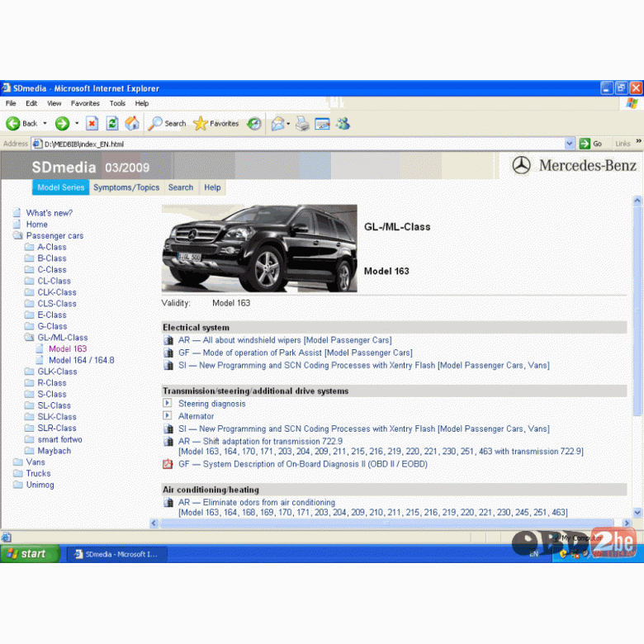The width and height of the screenshot is (644, 644).
Task: Collapse the Passenger cars tree folder
Action: coord(17,236)
